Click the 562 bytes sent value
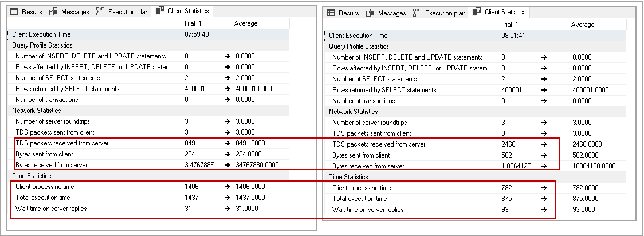Viewport: 644px width, 236px height. 507,155
